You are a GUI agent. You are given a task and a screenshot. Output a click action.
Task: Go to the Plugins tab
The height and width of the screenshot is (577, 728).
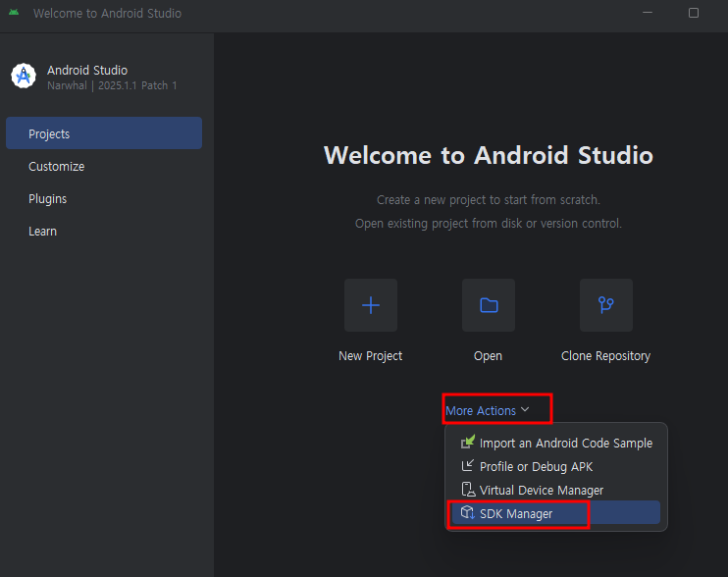tap(104, 198)
